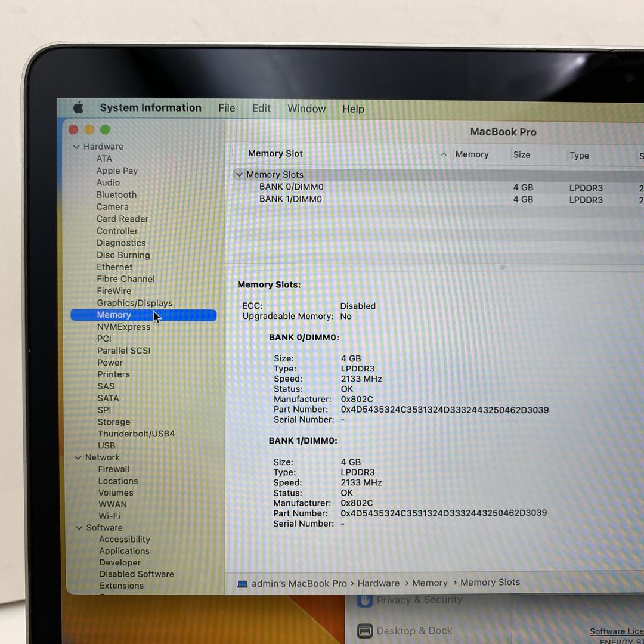Screen dimensions: 644x644
Task: Collapse the Software section in sidebar
Action: (79, 528)
